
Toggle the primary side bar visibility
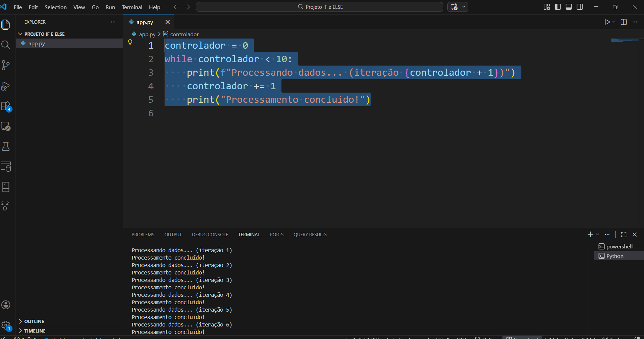[558, 7]
